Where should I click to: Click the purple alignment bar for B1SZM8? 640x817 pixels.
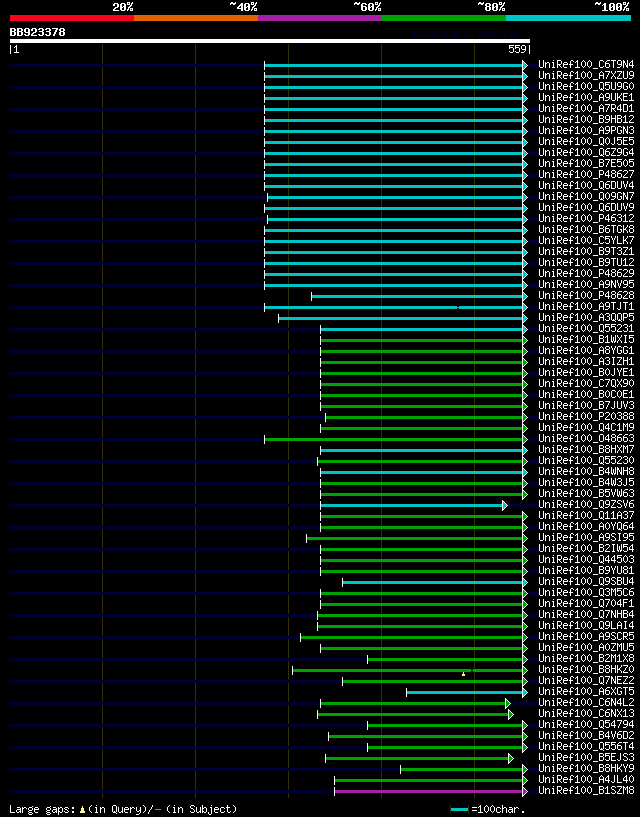429,791
